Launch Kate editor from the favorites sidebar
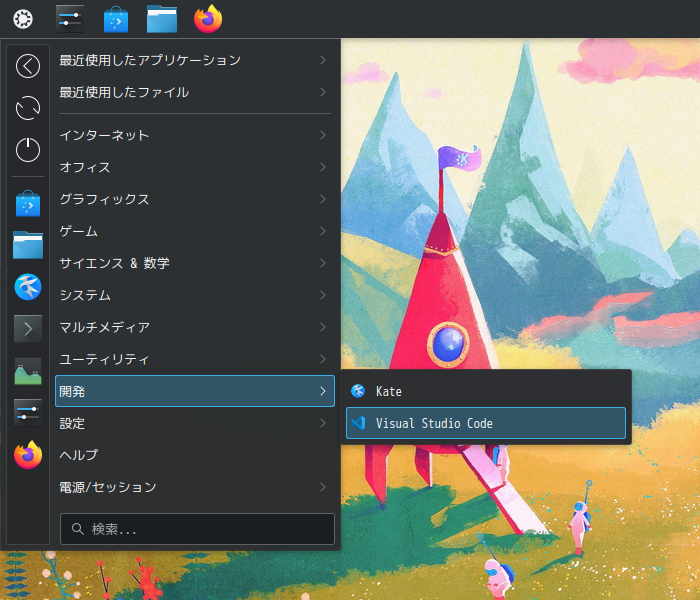 [x=28, y=287]
